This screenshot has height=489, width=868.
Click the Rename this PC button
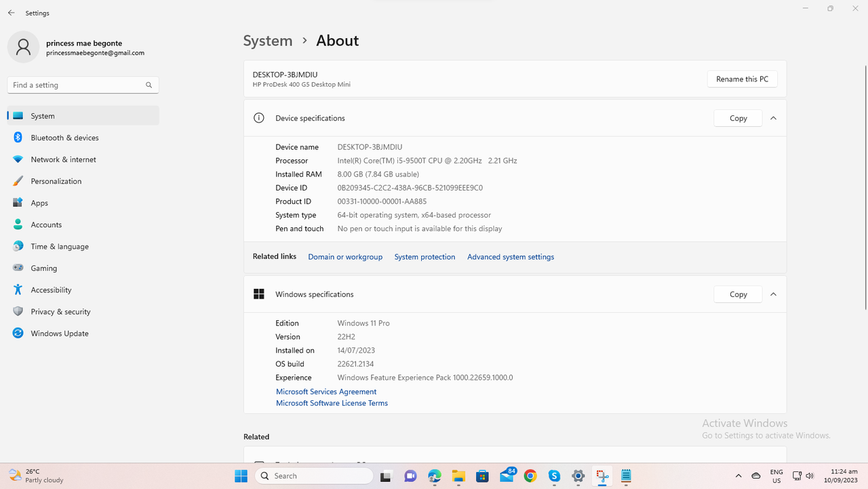742,79
